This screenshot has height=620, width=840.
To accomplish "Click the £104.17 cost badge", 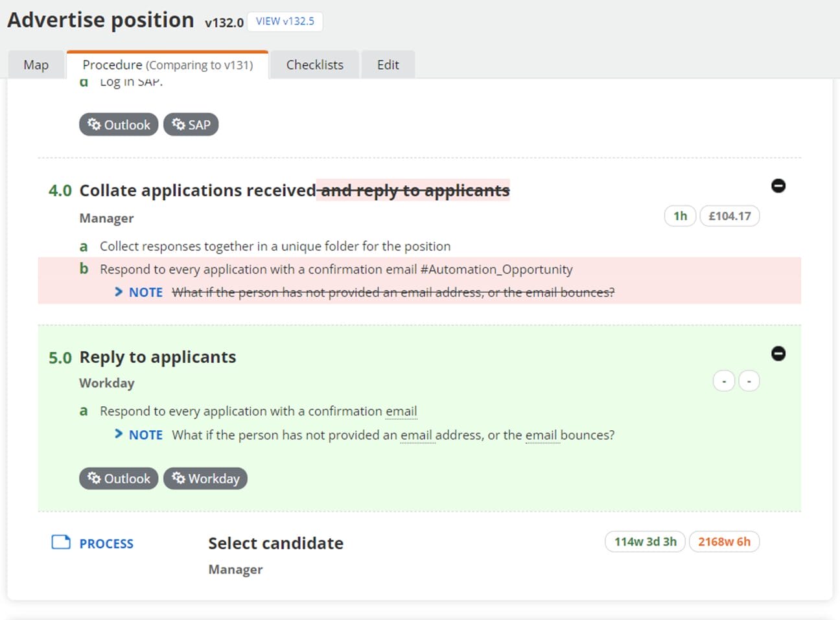I will pyautogui.click(x=729, y=216).
